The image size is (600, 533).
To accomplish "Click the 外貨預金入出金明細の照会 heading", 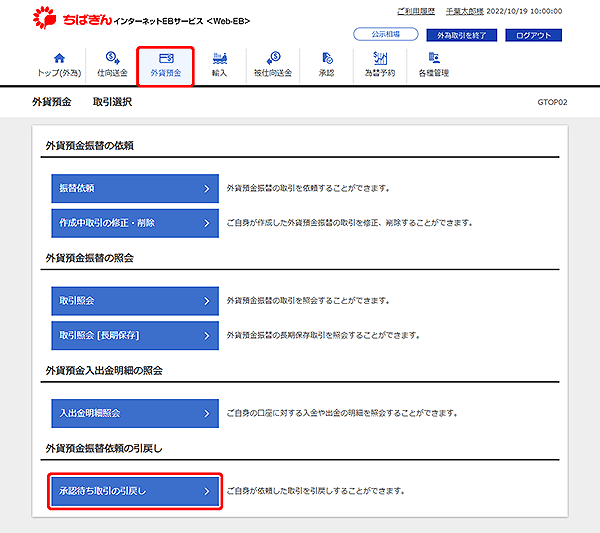I will click(x=104, y=370).
